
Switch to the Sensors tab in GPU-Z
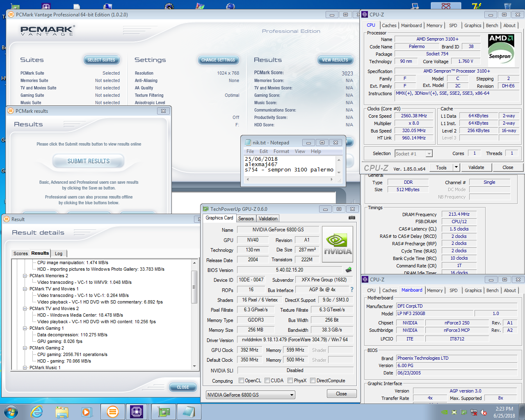point(246,219)
